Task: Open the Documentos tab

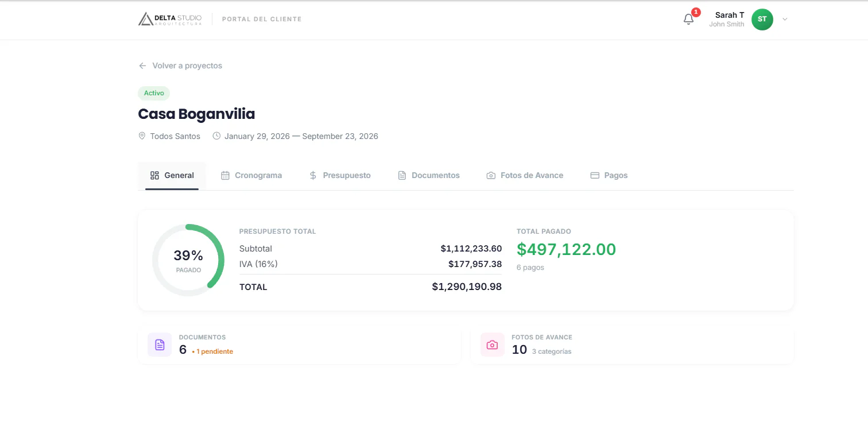Action: tap(429, 176)
